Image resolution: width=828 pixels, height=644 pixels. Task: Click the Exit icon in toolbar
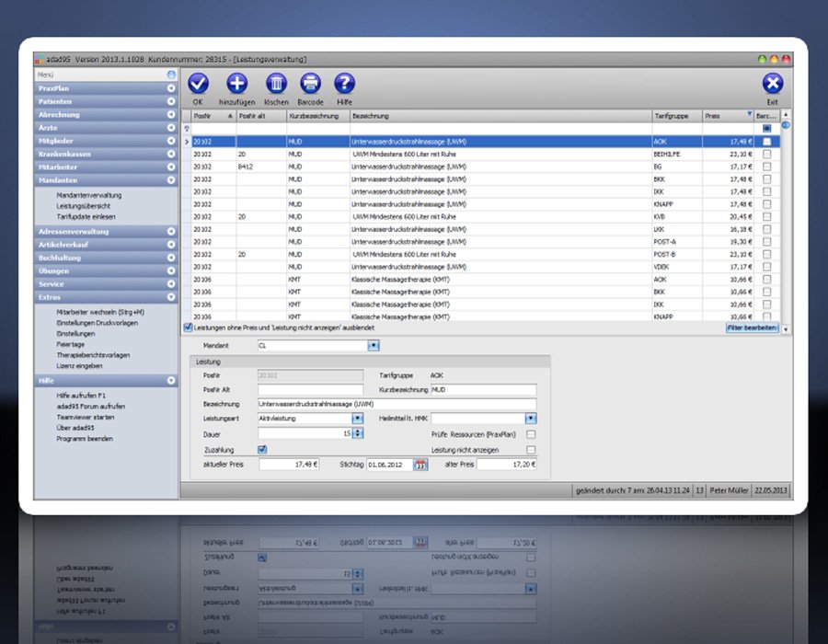[772, 84]
